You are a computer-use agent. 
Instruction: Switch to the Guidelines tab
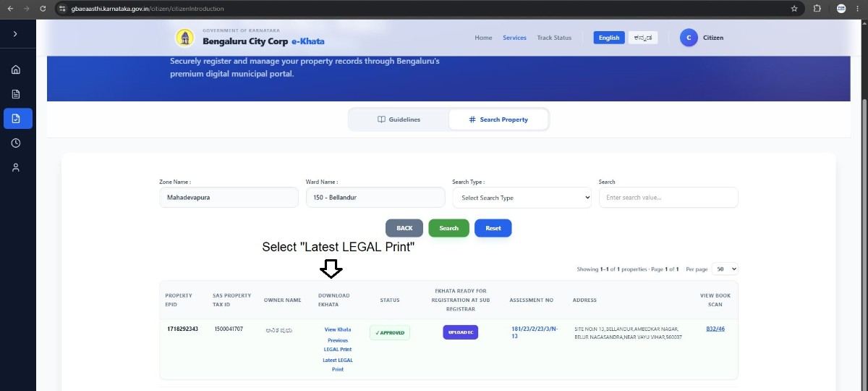pos(399,119)
